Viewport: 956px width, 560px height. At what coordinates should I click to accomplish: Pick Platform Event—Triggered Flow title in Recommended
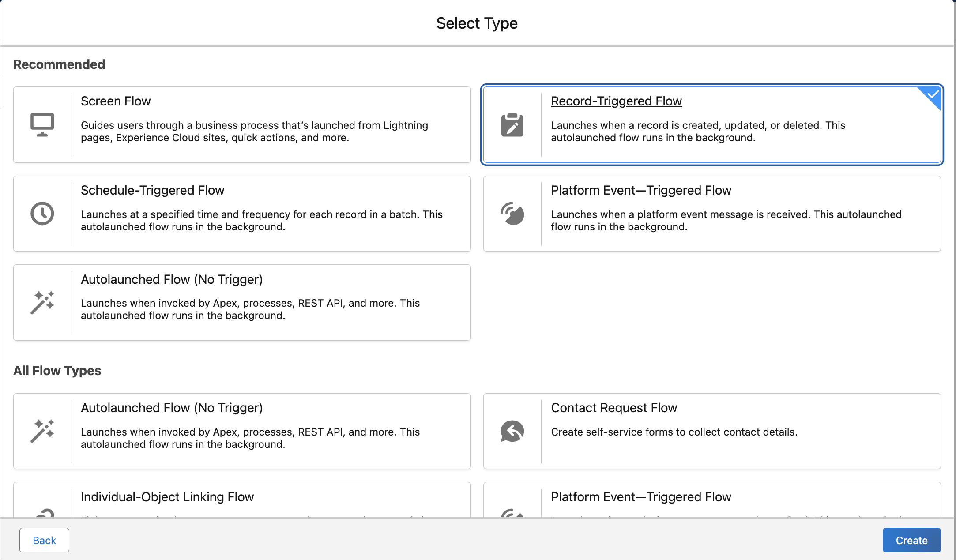point(641,190)
